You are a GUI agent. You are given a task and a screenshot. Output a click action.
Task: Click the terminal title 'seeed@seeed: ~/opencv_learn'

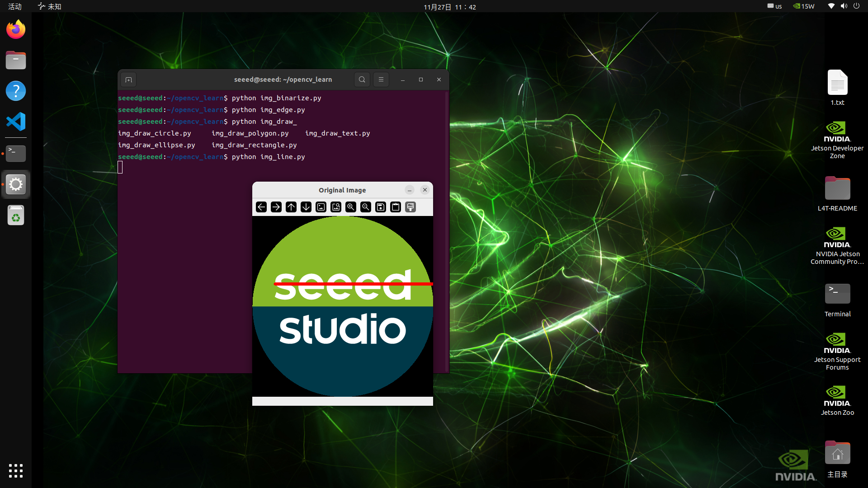pyautogui.click(x=283, y=80)
